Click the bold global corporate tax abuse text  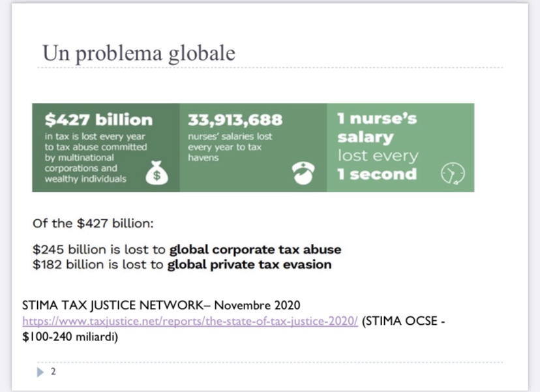pyautogui.click(x=255, y=249)
